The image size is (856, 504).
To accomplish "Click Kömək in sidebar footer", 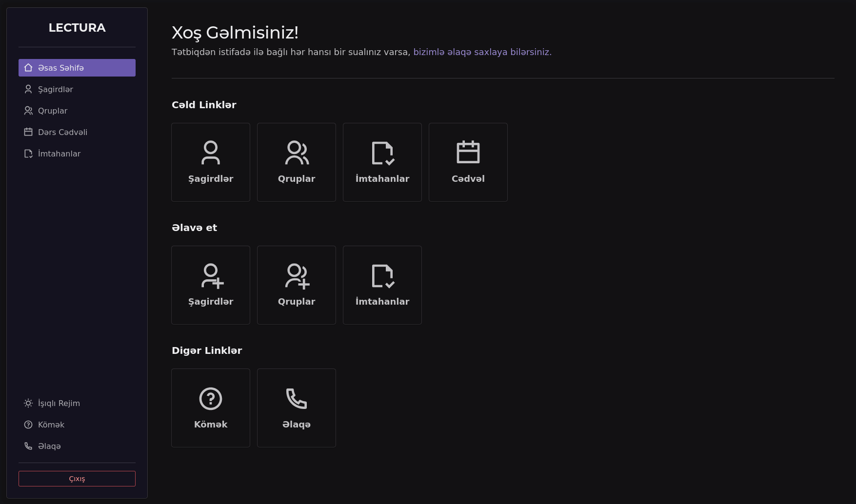I will [51, 425].
